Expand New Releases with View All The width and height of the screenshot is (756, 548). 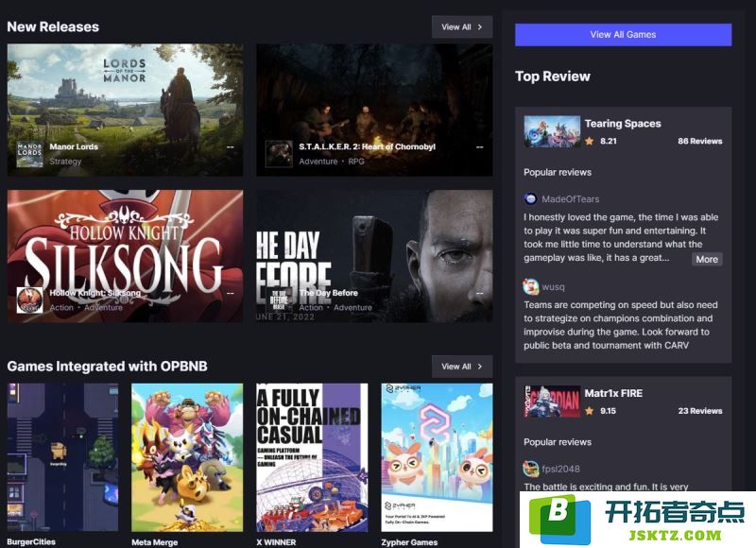click(462, 27)
